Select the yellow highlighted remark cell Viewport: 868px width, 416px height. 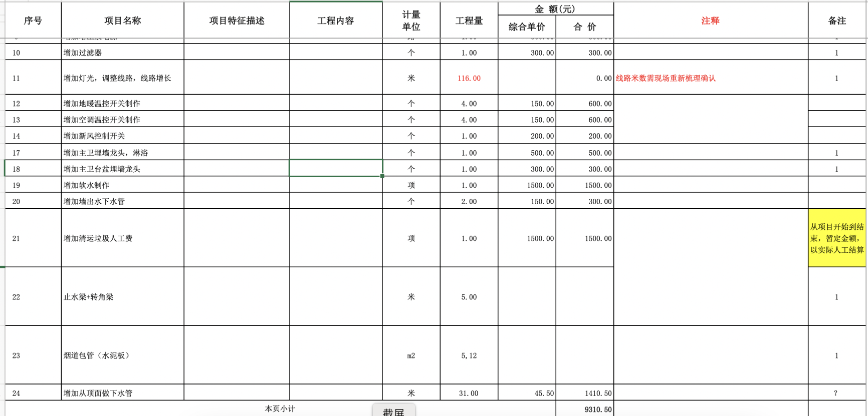[x=837, y=238]
